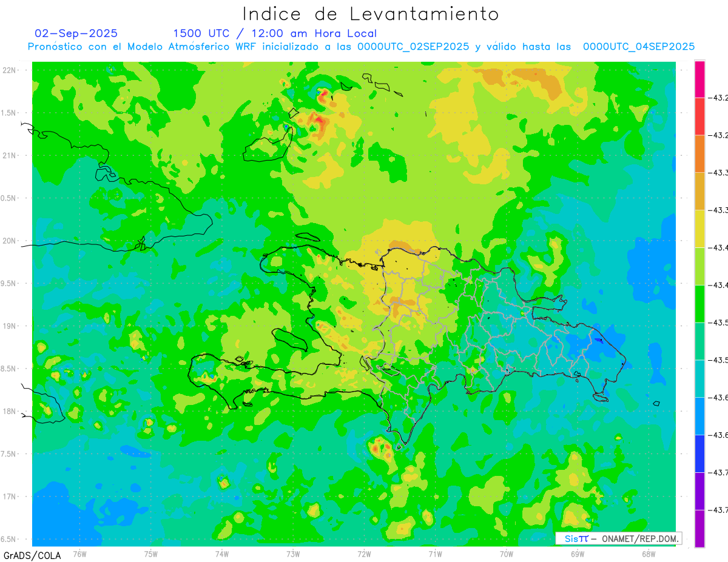
Task: Click the "0000UTC_02SEP2025" initialization time
Action: (413, 47)
